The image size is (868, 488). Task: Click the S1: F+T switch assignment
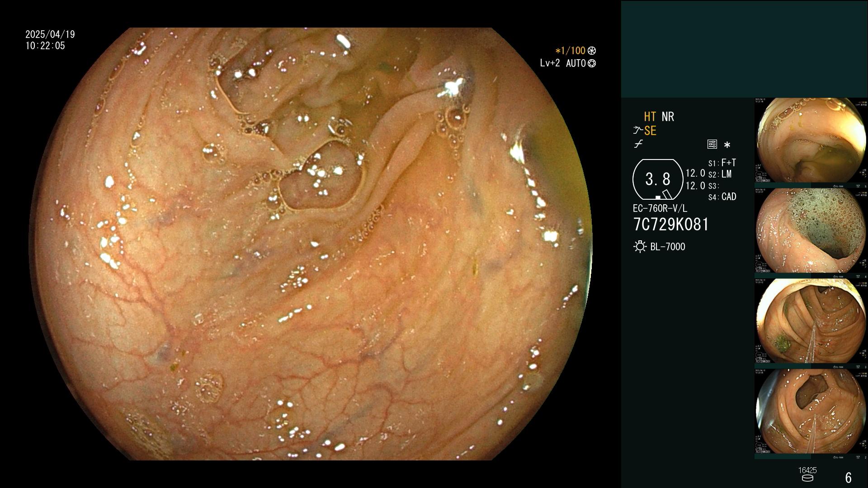(722, 163)
